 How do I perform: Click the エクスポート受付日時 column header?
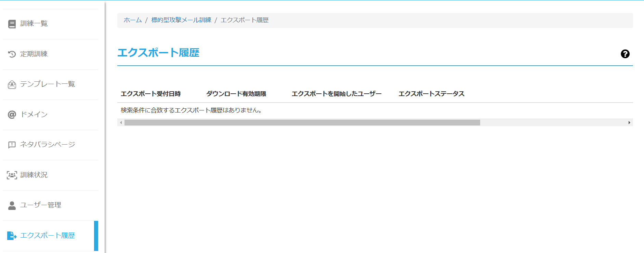[150, 94]
